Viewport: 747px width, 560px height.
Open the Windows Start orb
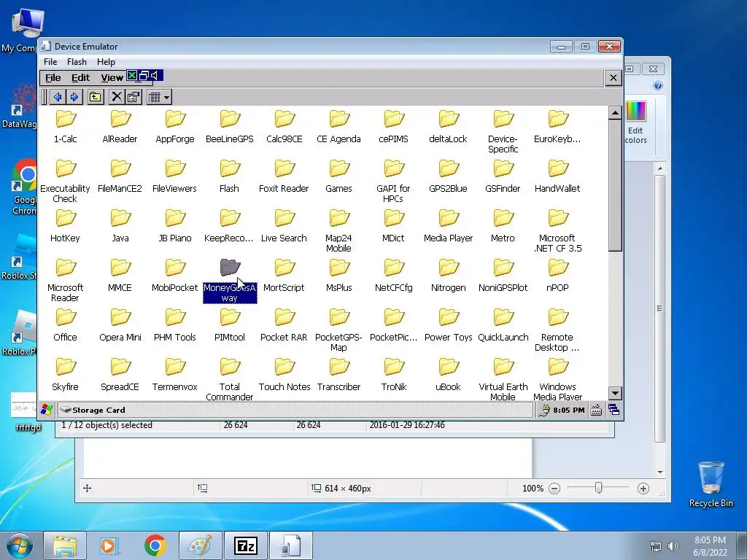point(20,545)
